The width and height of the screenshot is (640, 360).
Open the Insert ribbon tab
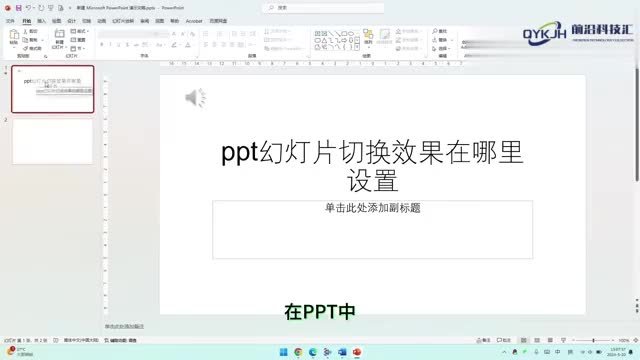coord(42,21)
